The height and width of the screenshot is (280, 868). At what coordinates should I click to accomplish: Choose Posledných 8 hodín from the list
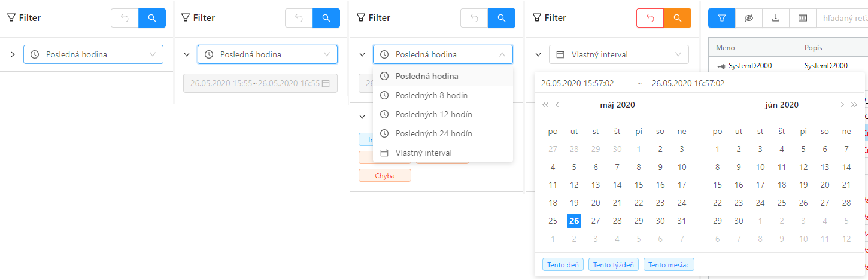(432, 95)
